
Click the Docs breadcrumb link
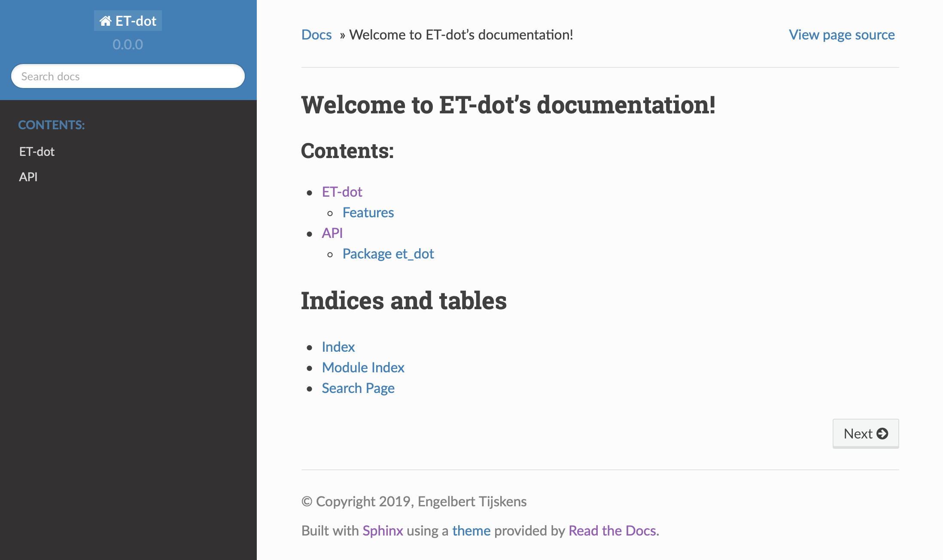(x=316, y=35)
